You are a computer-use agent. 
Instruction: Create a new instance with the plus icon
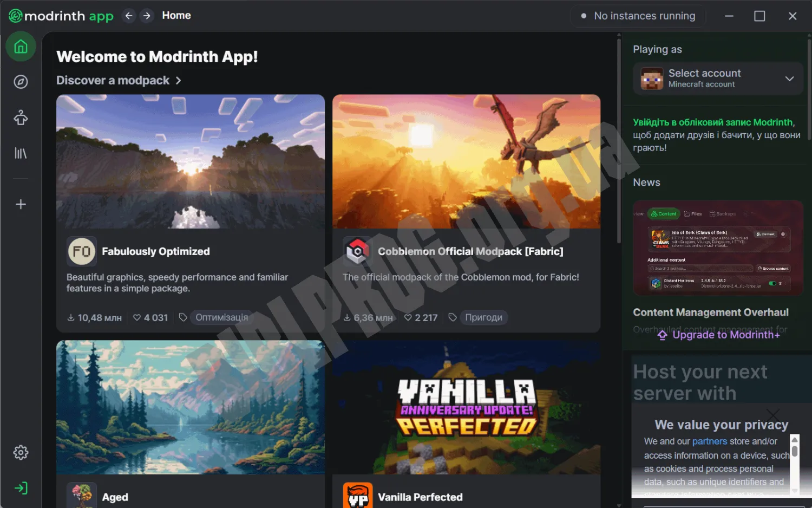pyautogui.click(x=21, y=204)
